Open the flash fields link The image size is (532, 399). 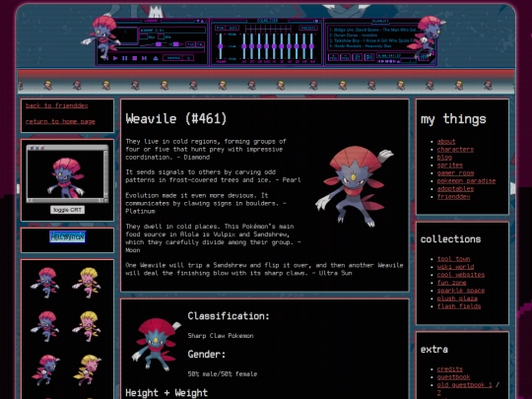point(459,306)
